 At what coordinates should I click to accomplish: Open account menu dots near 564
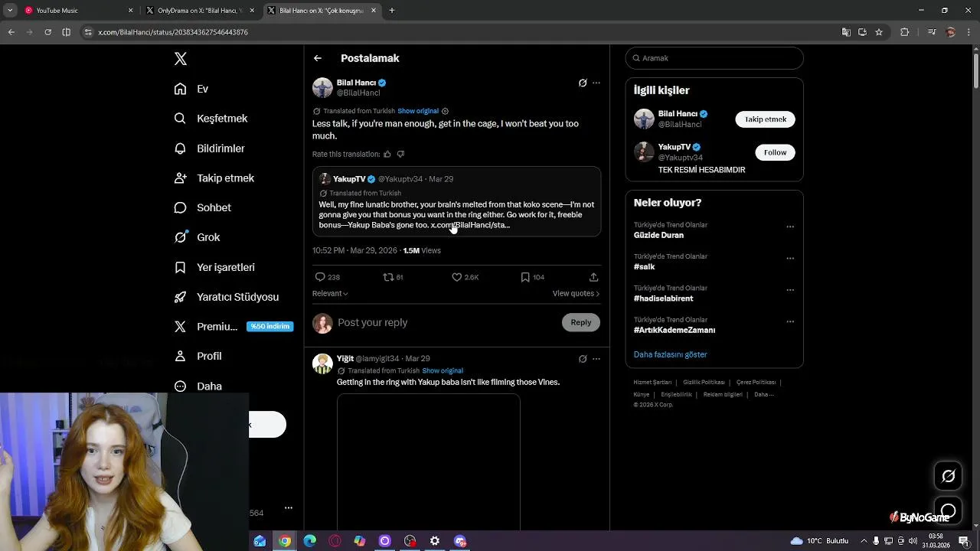[x=289, y=507]
